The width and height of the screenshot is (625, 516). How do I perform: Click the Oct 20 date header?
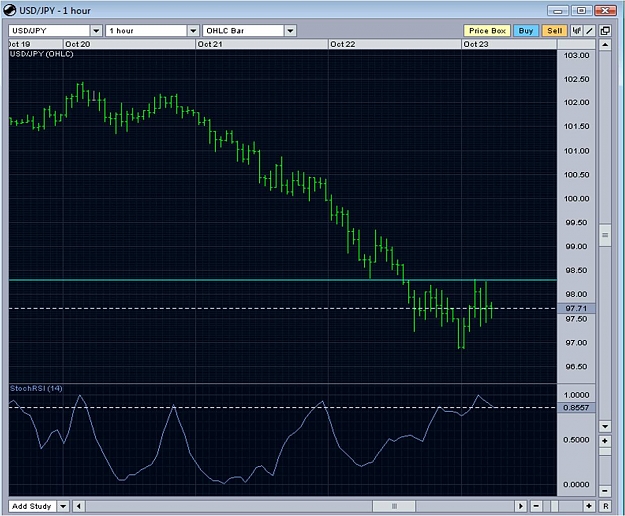(78, 44)
